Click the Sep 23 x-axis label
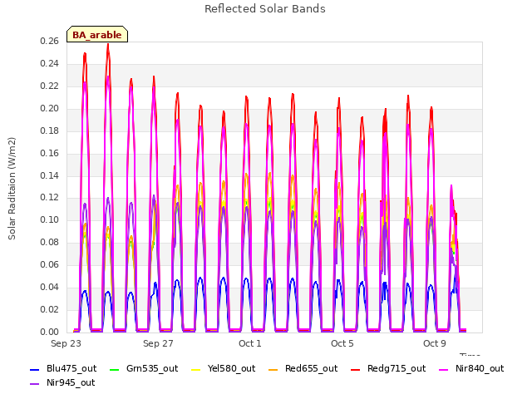The width and height of the screenshot is (532, 399). click(x=66, y=343)
